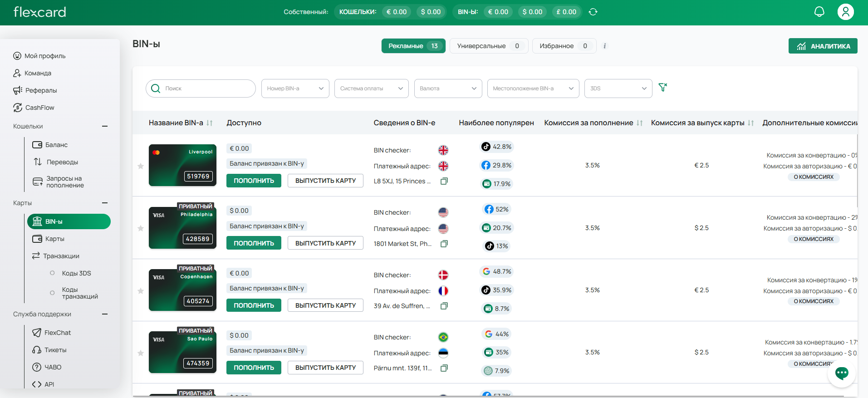This screenshot has width=868, height=398.
Task: Sort by Комиссия за пополнение arrows
Action: click(x=640, y=123)
